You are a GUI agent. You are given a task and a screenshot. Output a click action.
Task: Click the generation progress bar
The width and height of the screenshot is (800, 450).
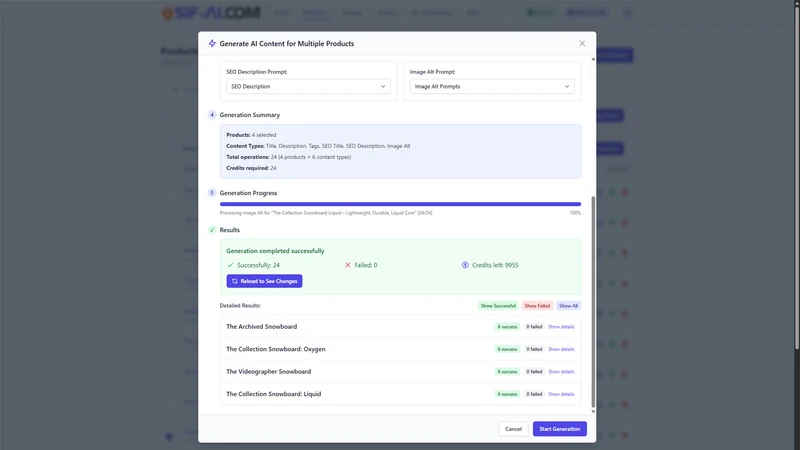[400, 204]
